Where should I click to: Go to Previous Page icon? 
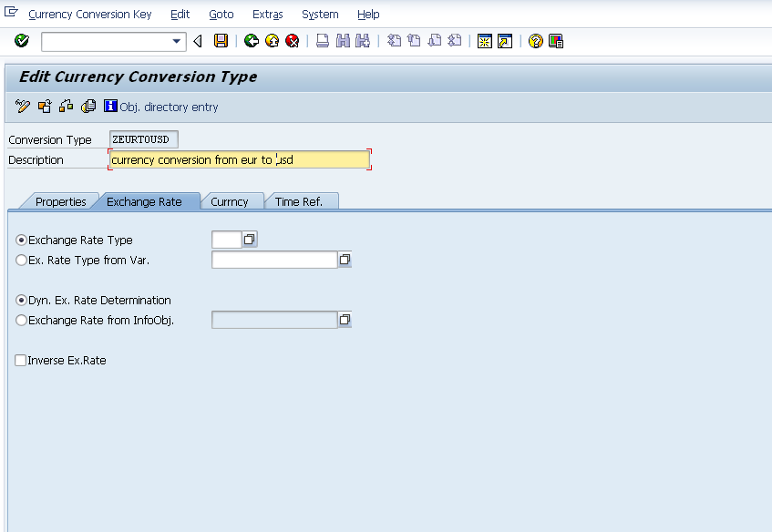414,41
